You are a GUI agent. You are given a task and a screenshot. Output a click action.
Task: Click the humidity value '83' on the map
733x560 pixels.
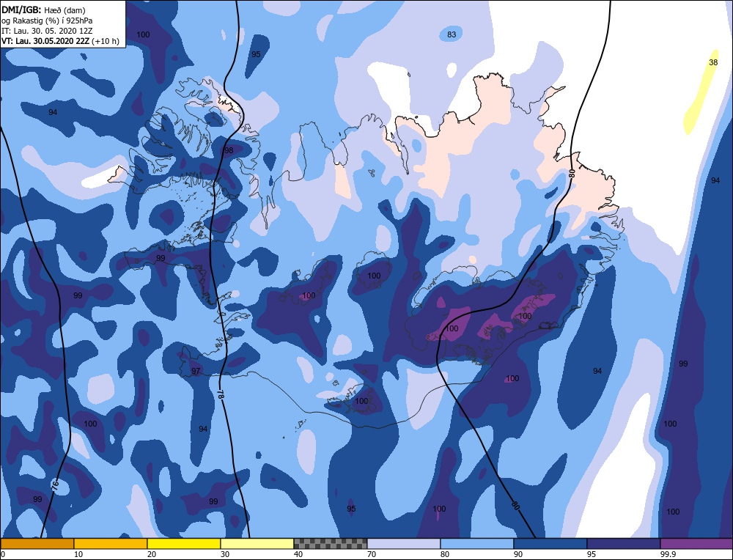tap(452, 34)
